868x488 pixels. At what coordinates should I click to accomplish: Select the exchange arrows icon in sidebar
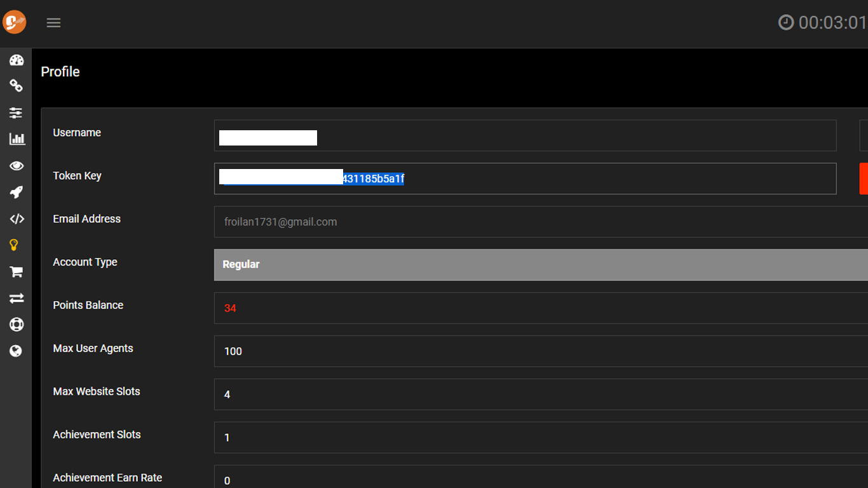(x=17, y=298)
